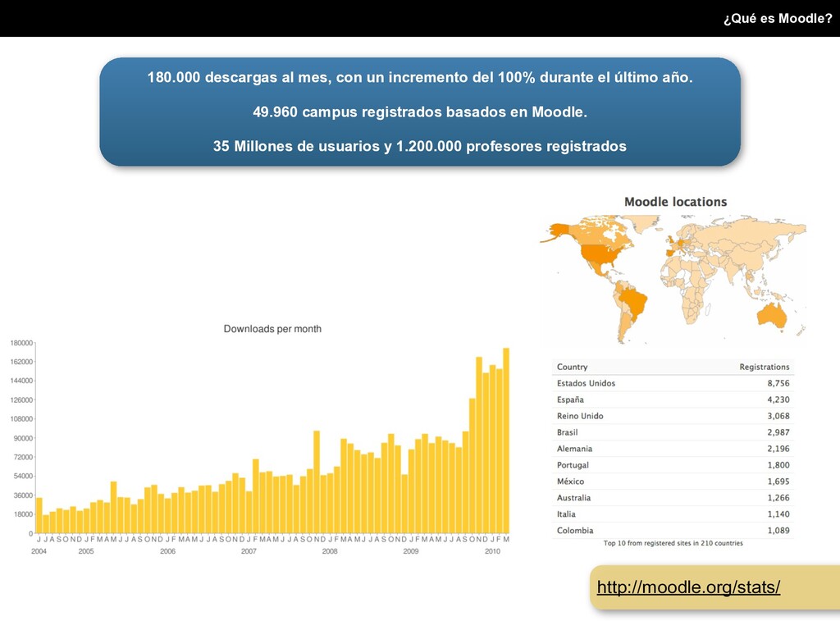Select the 'Australia' country cell
Image resolution: width=840 pixels, height=630 pixels.
(573, 498)
